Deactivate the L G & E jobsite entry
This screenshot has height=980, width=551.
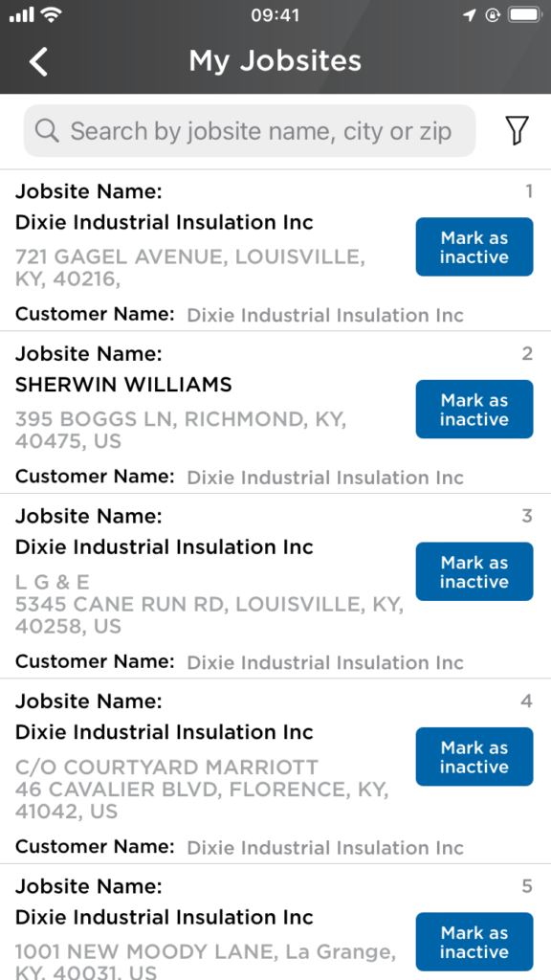click(474, 571)
